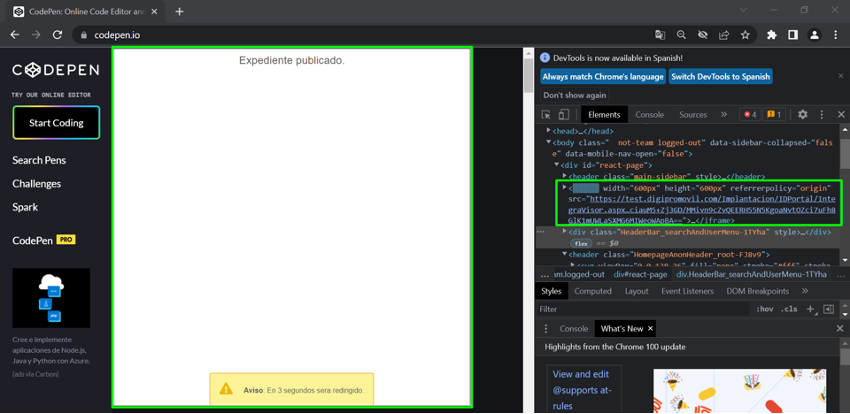
Task: Expand the head element node
Action: [x=548, y=131]
